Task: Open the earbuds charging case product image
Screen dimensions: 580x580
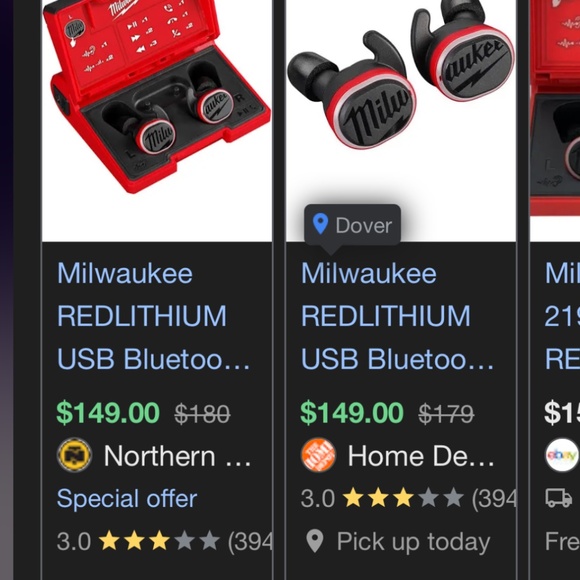Action: pyautogui.click(x=157, y=121)
